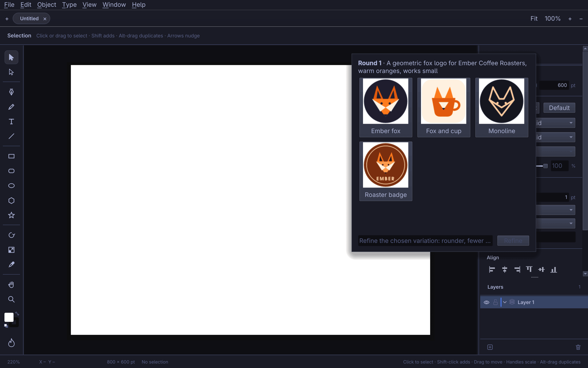The width and height of the screenshot is (588, 368).
Task: Zoom in with the plus button
Action: [570, 19]
